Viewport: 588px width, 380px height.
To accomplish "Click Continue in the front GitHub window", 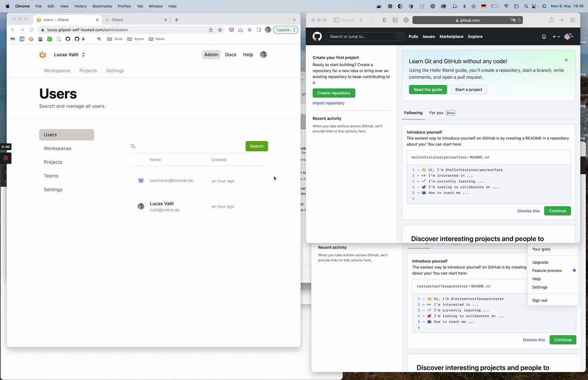I will [x=557, y=211].
